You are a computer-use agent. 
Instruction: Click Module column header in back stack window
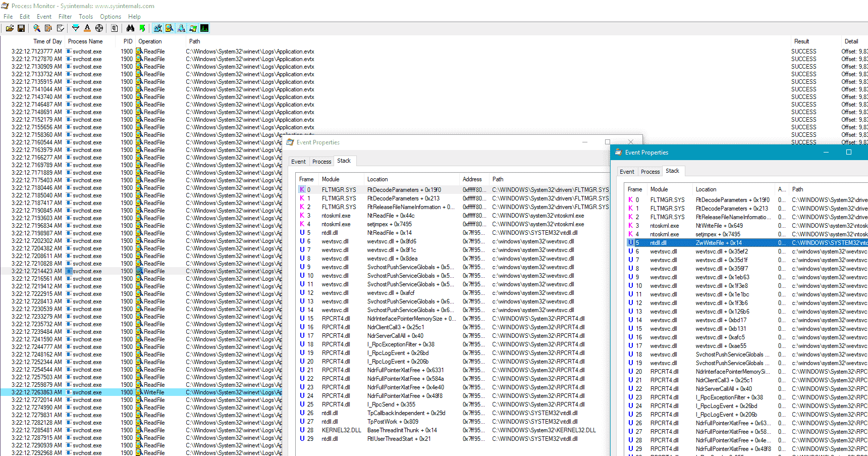(x=341, y=179)
